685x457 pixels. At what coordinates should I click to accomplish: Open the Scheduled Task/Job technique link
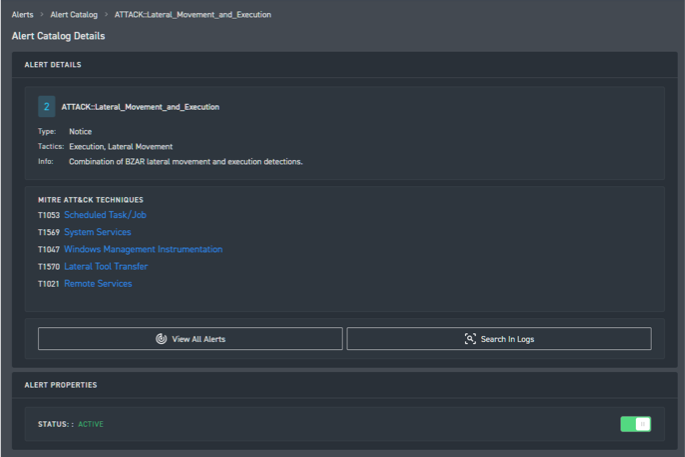point(105,215)
